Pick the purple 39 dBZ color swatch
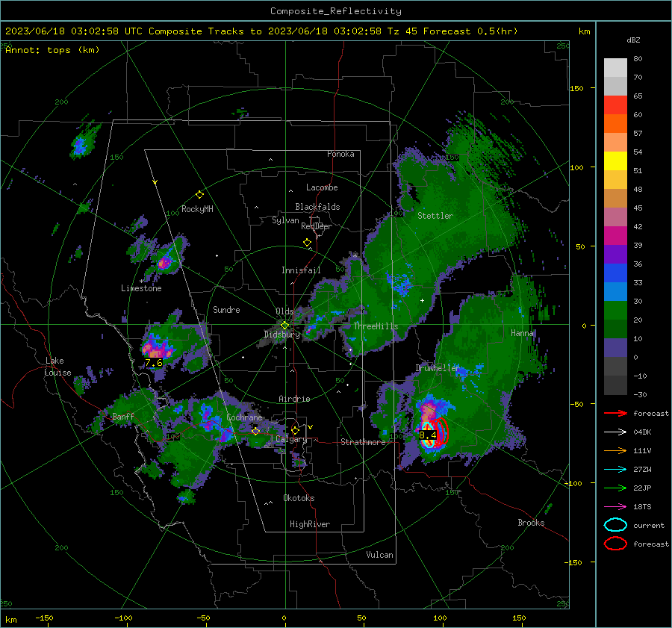Screen dimensions: 672x628 (615, 254)
